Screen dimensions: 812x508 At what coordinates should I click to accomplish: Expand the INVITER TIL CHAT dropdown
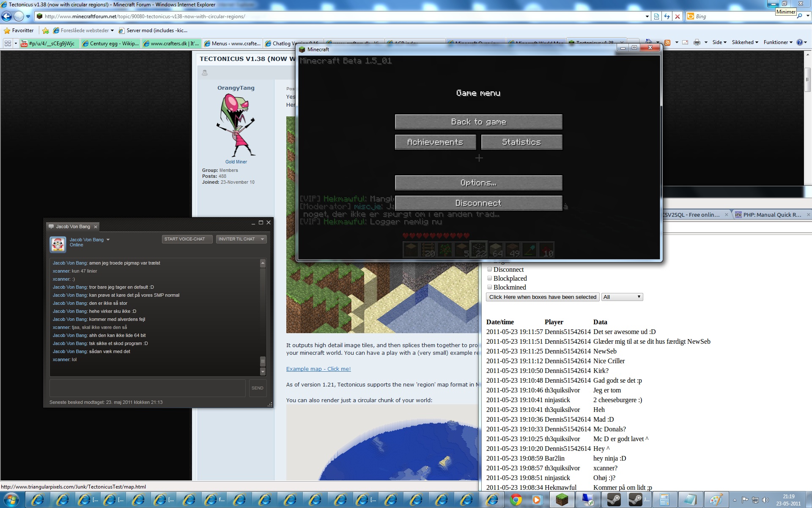point(262,239)
